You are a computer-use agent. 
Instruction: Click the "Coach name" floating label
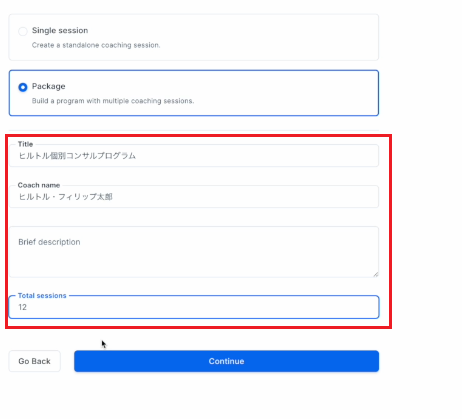39,185
